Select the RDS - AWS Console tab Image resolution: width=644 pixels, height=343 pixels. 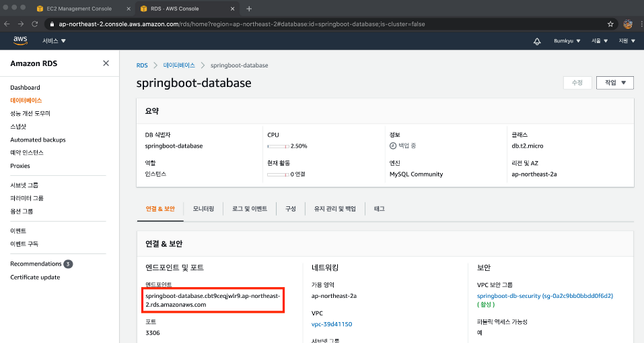pyautogui.click(x=187, y=9)
